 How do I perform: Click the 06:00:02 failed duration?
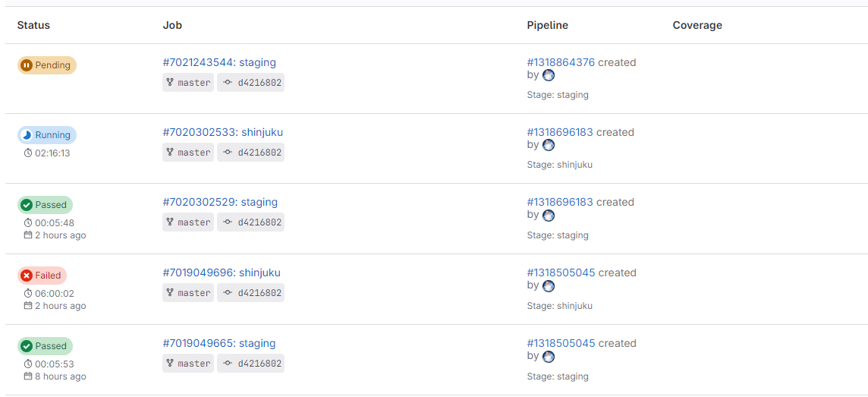(x=55, y=293)
